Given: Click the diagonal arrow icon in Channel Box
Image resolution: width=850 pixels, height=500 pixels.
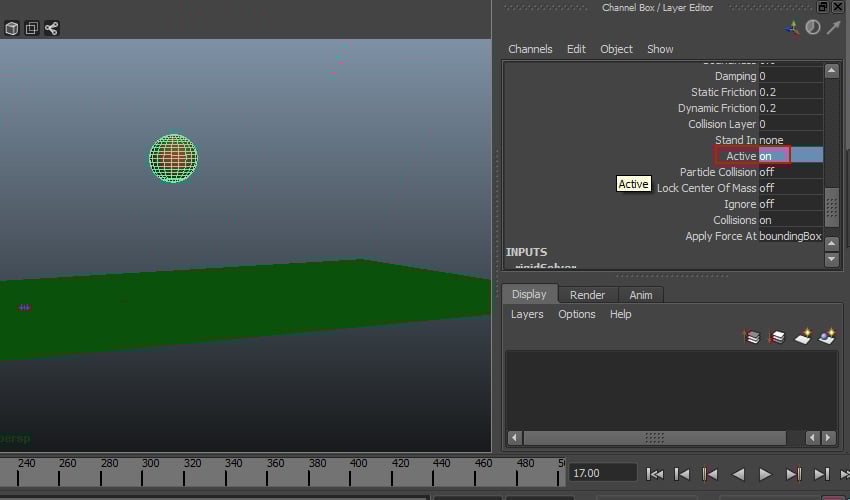Looking at the screenshot, I should pyautogui.click(x=833, y=28).
